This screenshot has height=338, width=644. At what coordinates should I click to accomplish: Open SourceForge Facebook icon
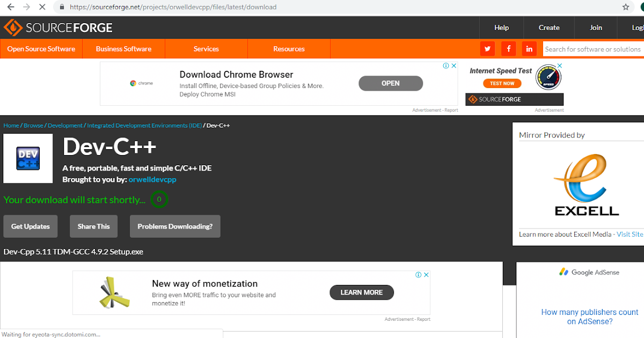tap(508, 49)
